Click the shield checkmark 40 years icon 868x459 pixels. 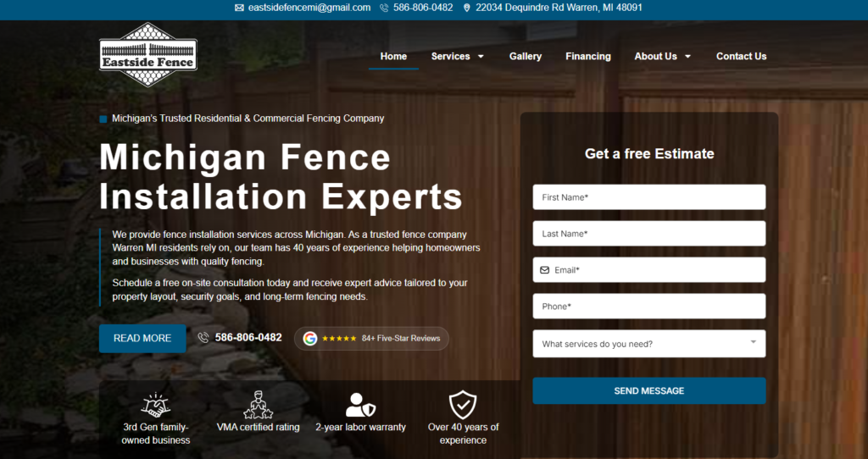[x=463, y=405]
